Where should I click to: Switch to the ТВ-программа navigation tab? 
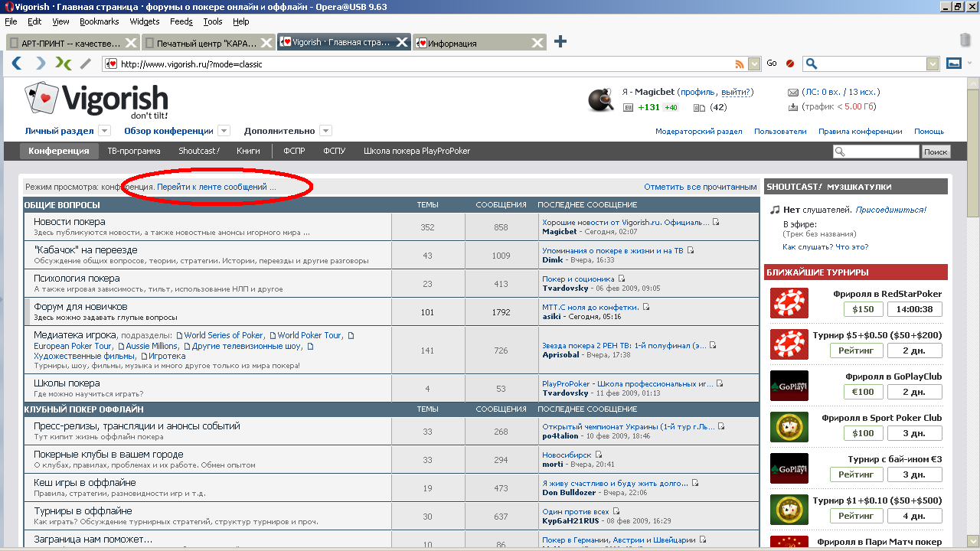134,151
